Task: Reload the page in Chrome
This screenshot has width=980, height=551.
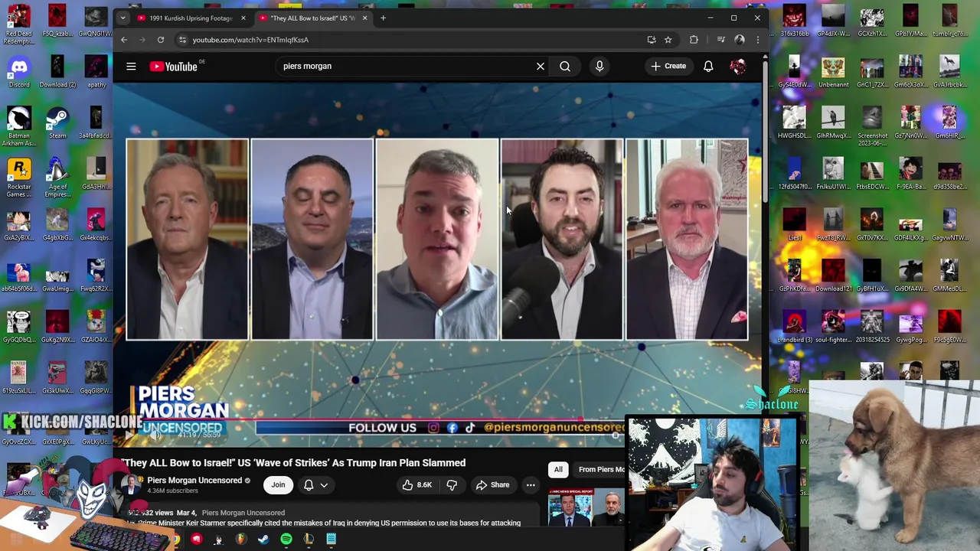Action: click(x=161, y=40)
